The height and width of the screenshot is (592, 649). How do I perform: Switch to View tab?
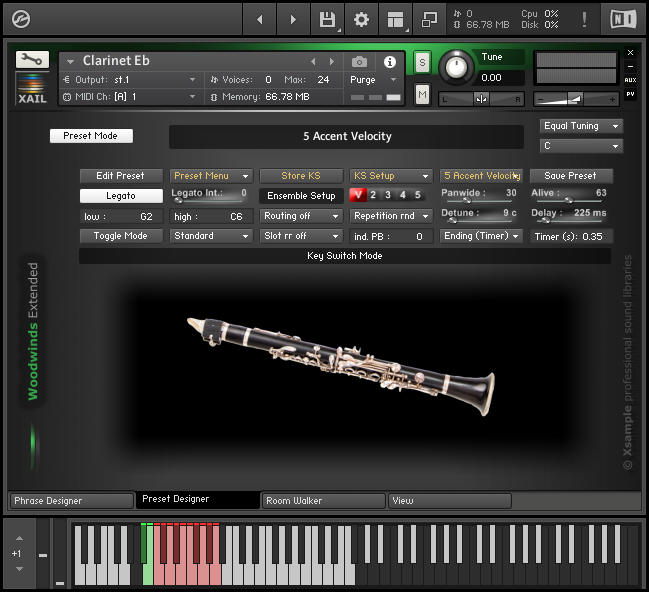click(x=449, y=501)
